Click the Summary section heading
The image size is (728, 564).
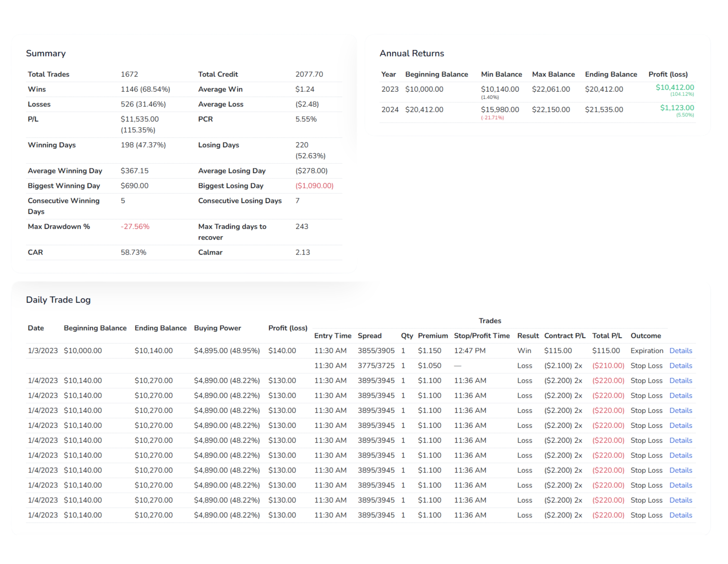coord(46,53)
